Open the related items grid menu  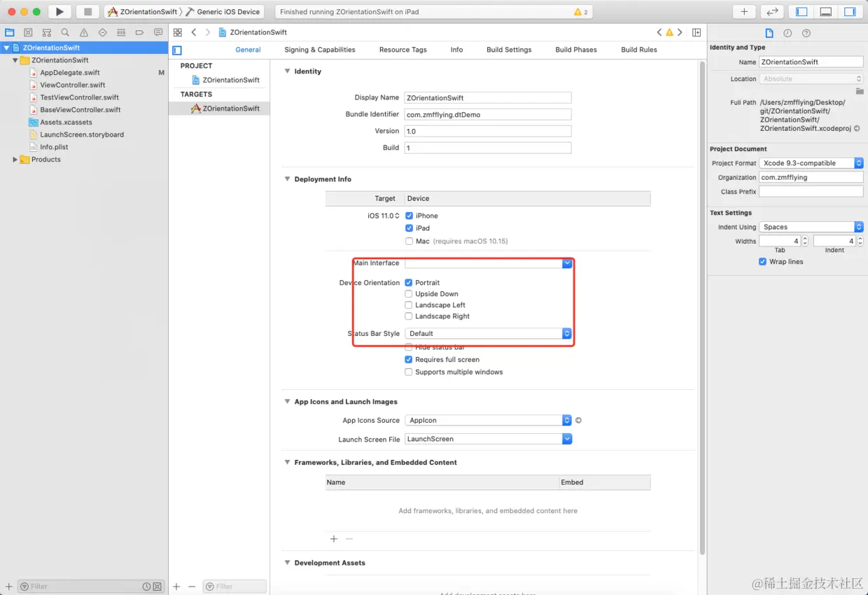(x=178, y=32)
